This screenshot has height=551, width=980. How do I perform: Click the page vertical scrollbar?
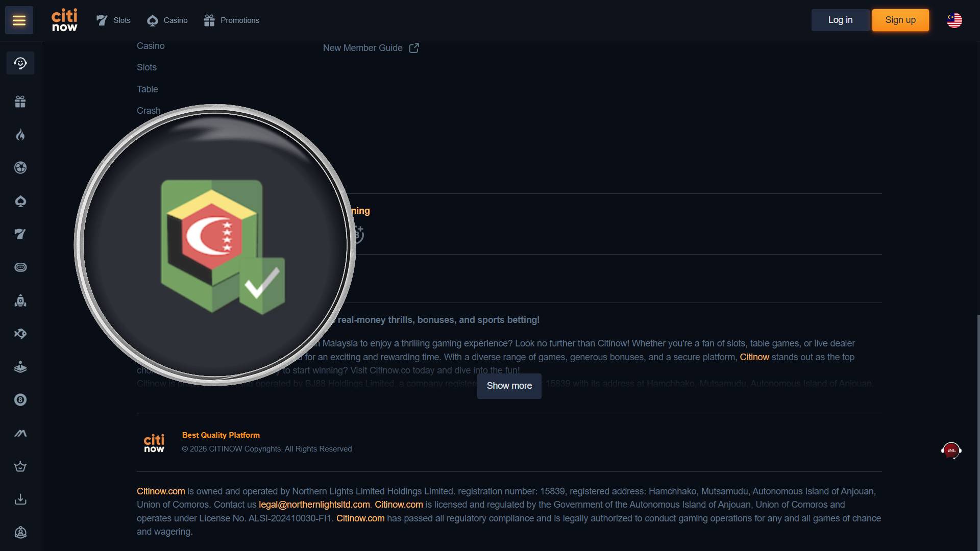tap(978, 433)
